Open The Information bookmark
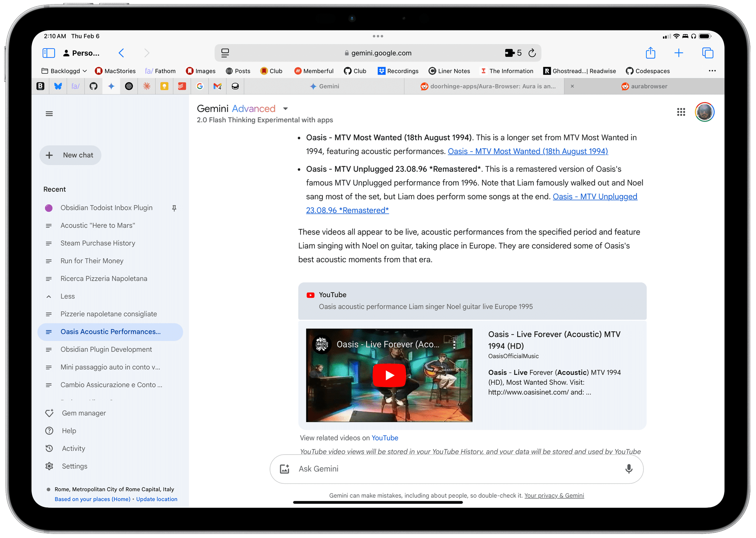The height and width of the screenshot is (538, 756). point(506,71)
